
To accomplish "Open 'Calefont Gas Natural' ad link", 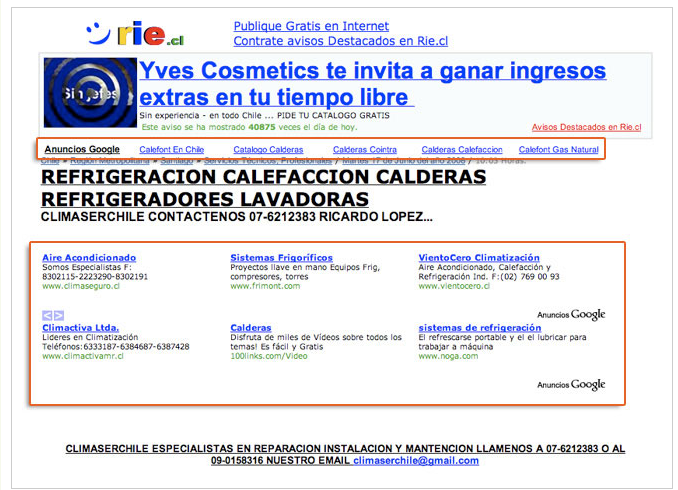I will pyautogui.click(x=559, y=150).
